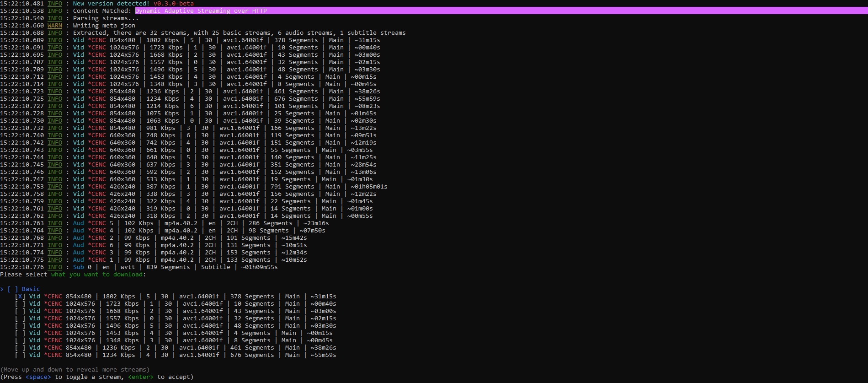Click the 'v0.3.0-beta' version text
This screenshot has width=868, height=383.
pos(174,4)
